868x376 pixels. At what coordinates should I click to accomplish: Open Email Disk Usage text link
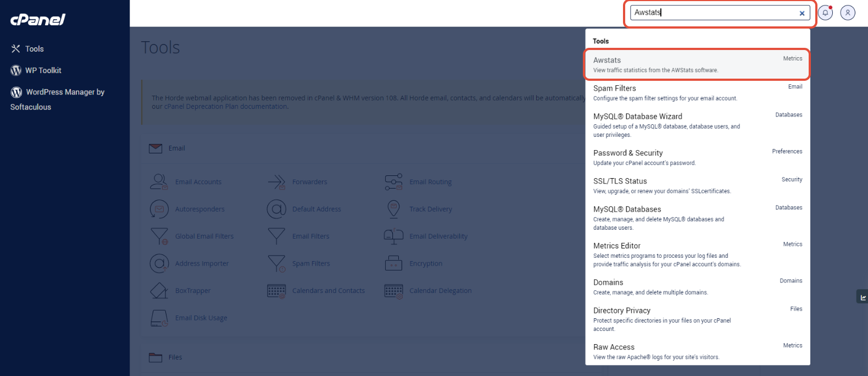(x=201, y=318)
